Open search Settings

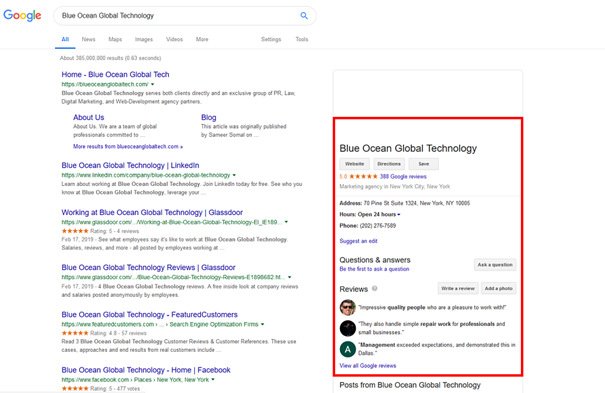pyautogui.click(x=271, y=39)
